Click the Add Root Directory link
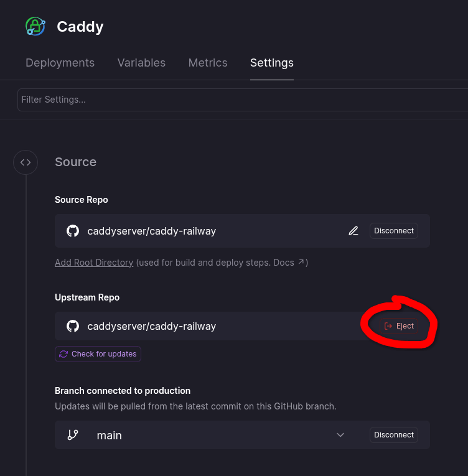The image size is (468, 476). coord(94,263)
